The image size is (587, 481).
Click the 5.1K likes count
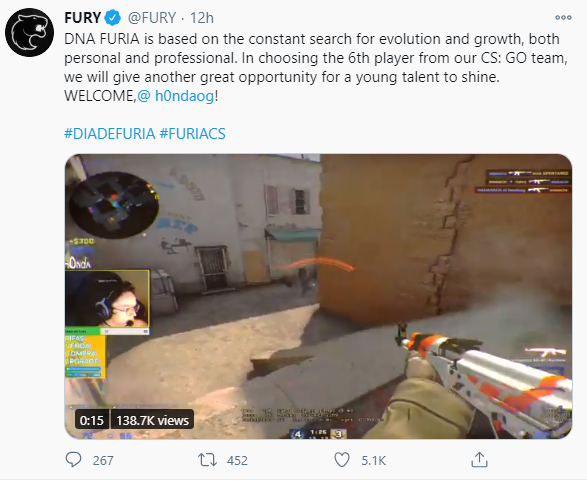pos(373,460)
